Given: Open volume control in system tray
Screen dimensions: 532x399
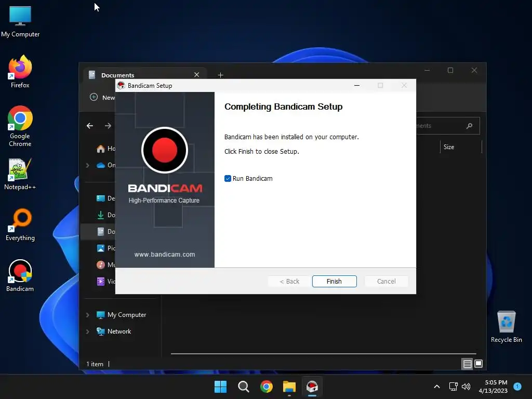Looking at the screenshot, I should (466, 387).
